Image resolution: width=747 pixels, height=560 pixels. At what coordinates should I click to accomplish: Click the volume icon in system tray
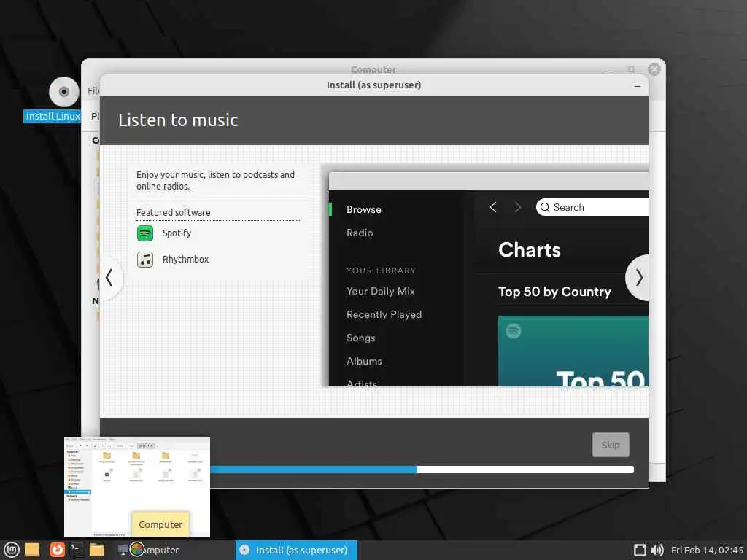(x=657, y=550)
